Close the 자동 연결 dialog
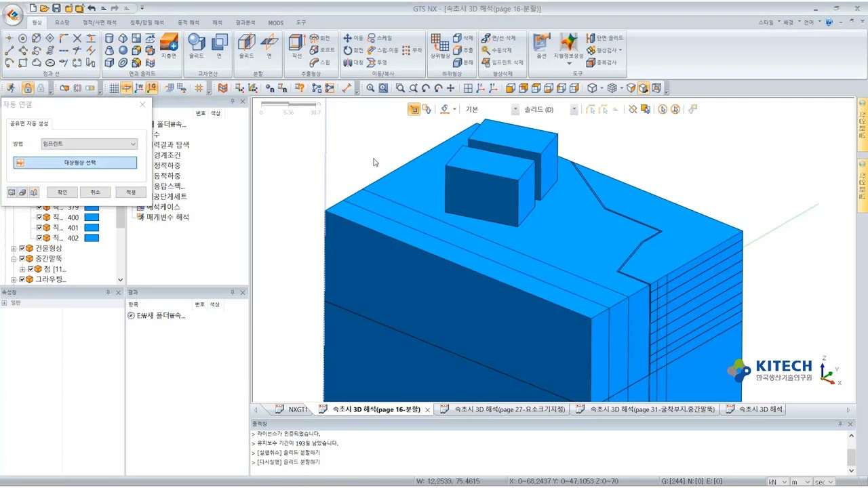The height and width of the screenshot is (488, 868). [x=142, y=104]
